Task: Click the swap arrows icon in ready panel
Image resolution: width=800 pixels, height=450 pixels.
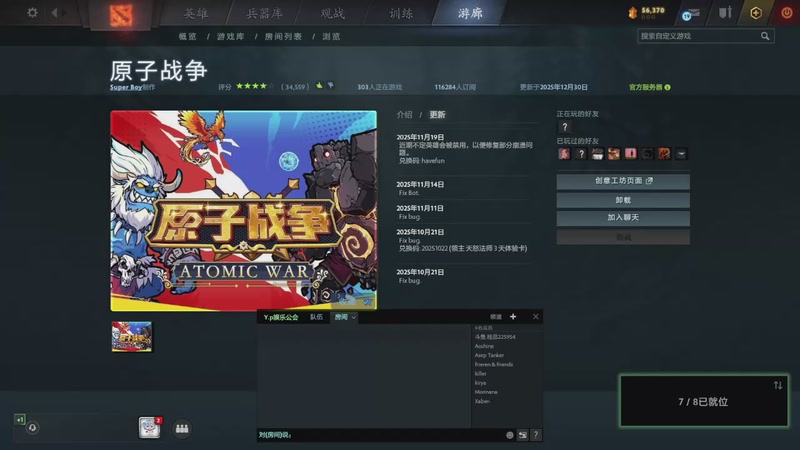Action: (778, 385)
